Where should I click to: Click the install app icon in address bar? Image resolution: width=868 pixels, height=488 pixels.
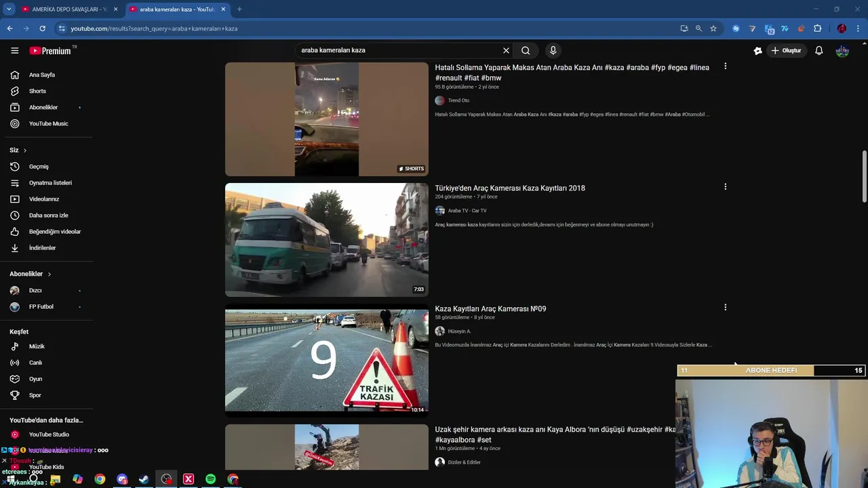tap(684, 28)
